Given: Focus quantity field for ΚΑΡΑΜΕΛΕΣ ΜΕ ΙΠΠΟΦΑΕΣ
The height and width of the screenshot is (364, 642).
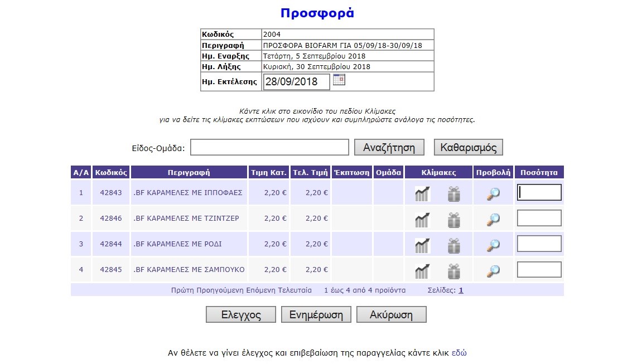Looking at the screenshot, I should tap(539, 192).
